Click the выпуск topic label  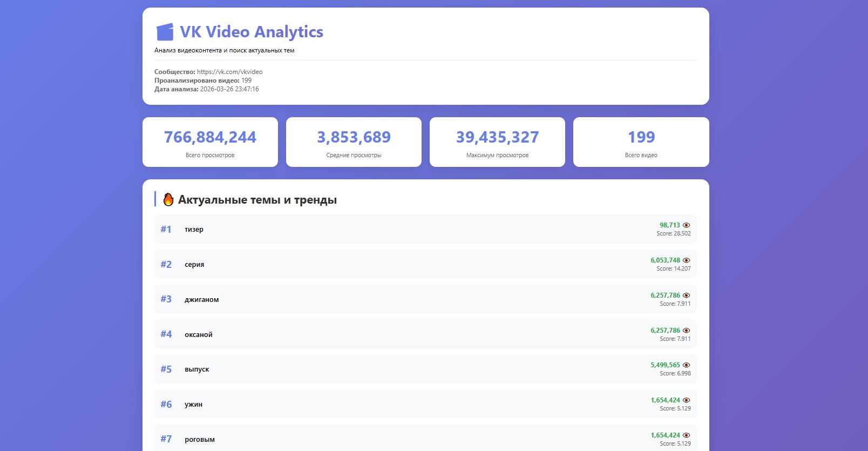pyautogui.click(x=196, y=369)
